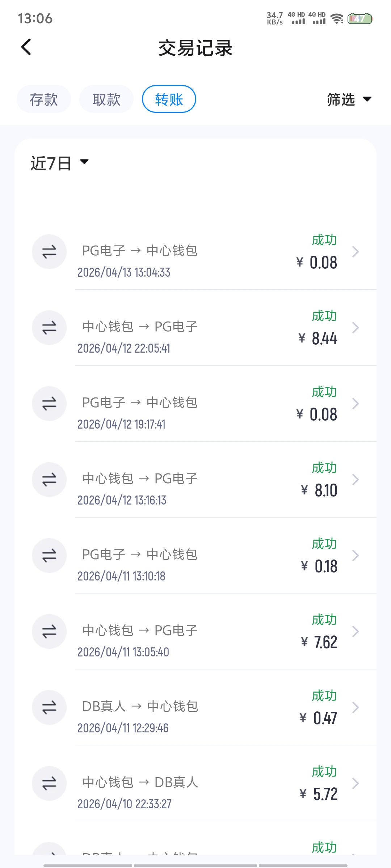Switch to the 取款 withdrawal tab
Image resolution: width=391 pixels, height=868 pixels.
(x=106, y=99)
